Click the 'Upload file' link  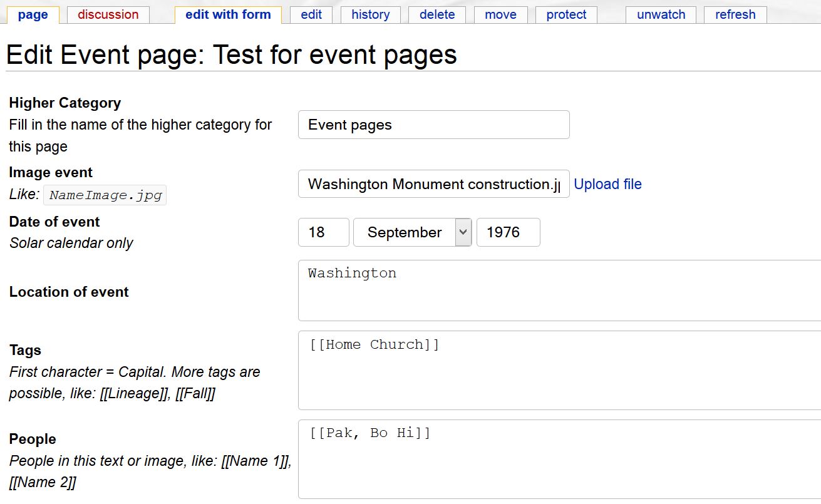pyautogui.click(x=607, y=184)
